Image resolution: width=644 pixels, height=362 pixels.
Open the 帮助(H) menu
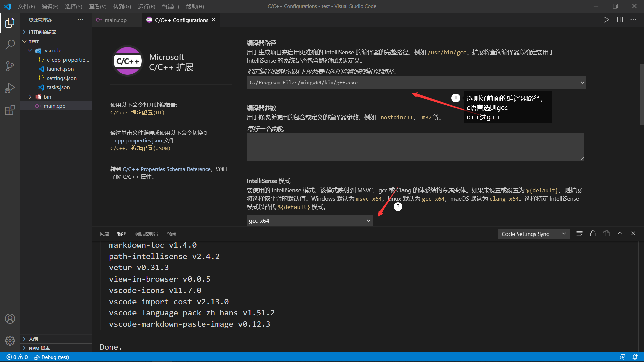coord(195,6)
